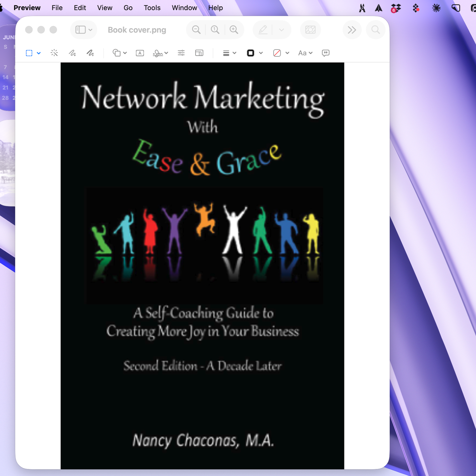Click the book cover image
This screenshot has height=476, width=476.
pos(202,266)
